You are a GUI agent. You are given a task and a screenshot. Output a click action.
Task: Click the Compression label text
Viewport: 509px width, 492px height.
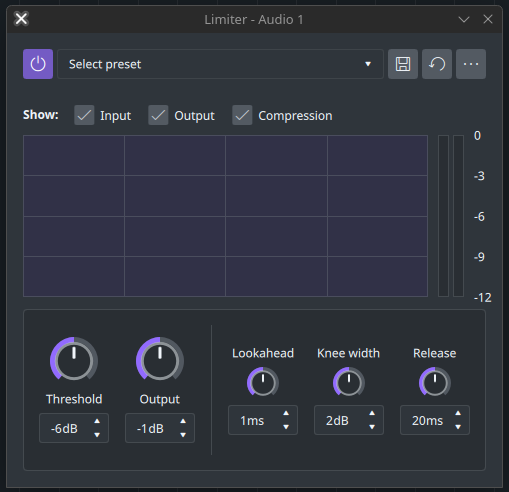[x=295, y=116]
